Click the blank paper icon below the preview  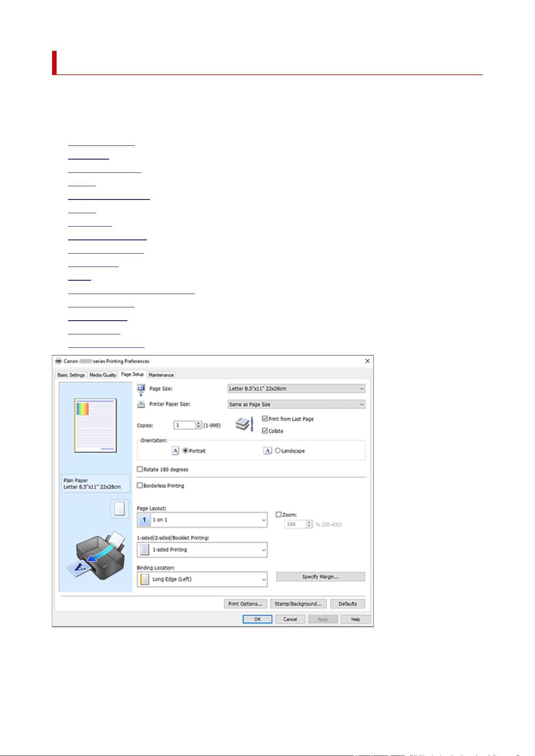pos(119,509)
